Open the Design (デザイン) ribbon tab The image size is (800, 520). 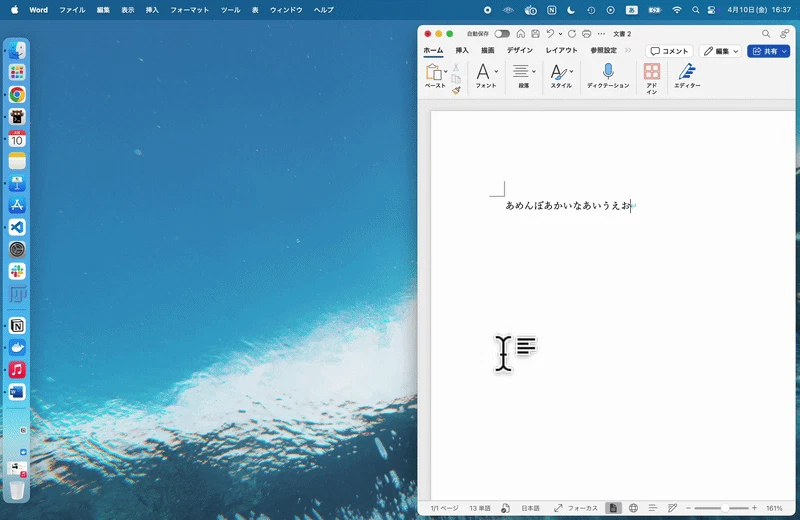(x=519, y=50)
